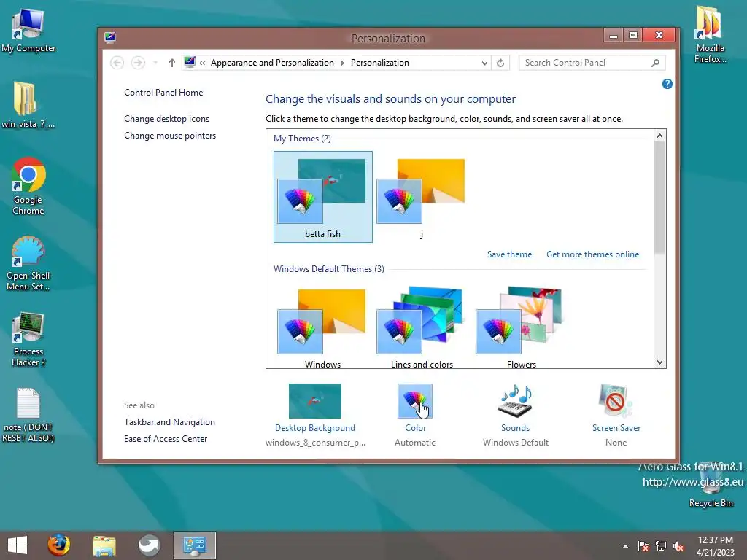This screenshot has width=747, height=560.
Task: Select the Open-Shell Menu Settings shortcut
Action: [x=28, y=262]
